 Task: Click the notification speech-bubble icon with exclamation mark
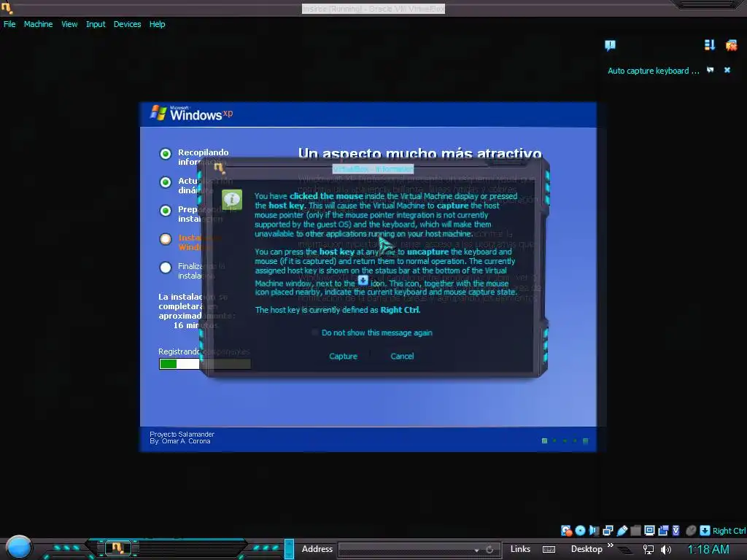[x=611, y=45]
